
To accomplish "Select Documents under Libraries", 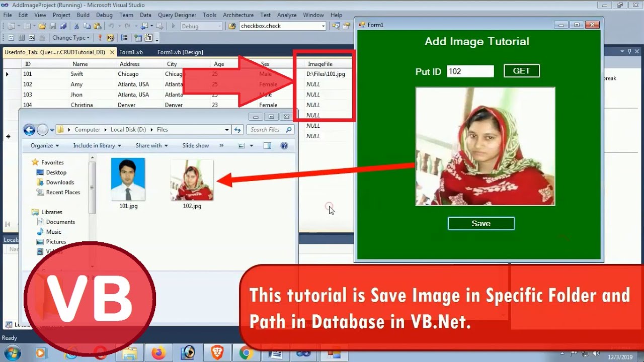I will 56,222.
